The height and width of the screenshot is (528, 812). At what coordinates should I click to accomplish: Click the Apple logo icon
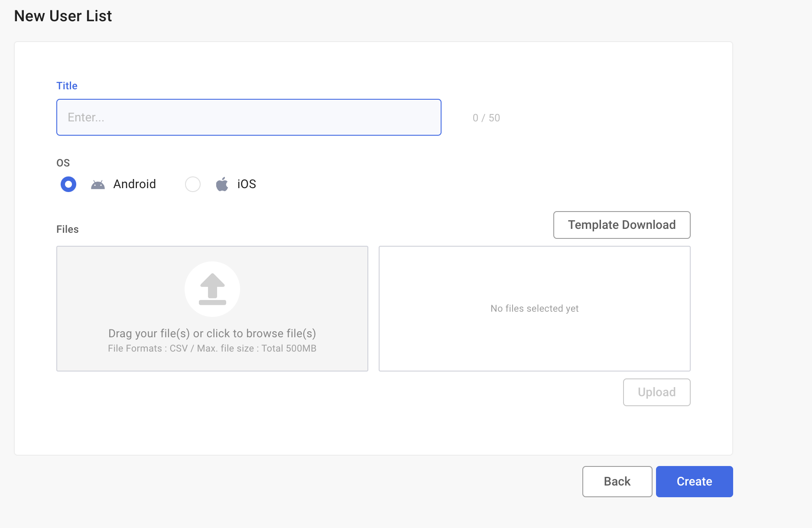click(222, 184)
